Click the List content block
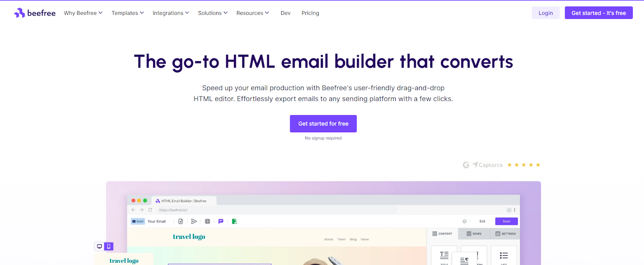644x265 pixels. pos(504,256)
